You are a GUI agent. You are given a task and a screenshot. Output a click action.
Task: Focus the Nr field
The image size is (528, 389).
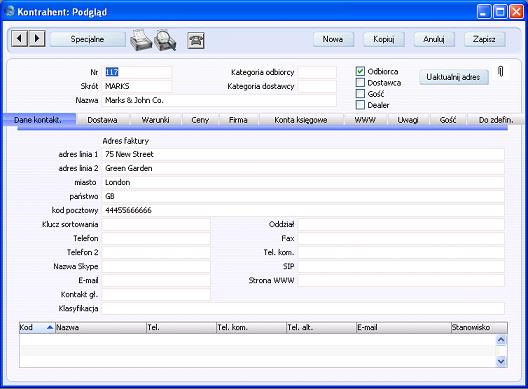pos(137,72)
